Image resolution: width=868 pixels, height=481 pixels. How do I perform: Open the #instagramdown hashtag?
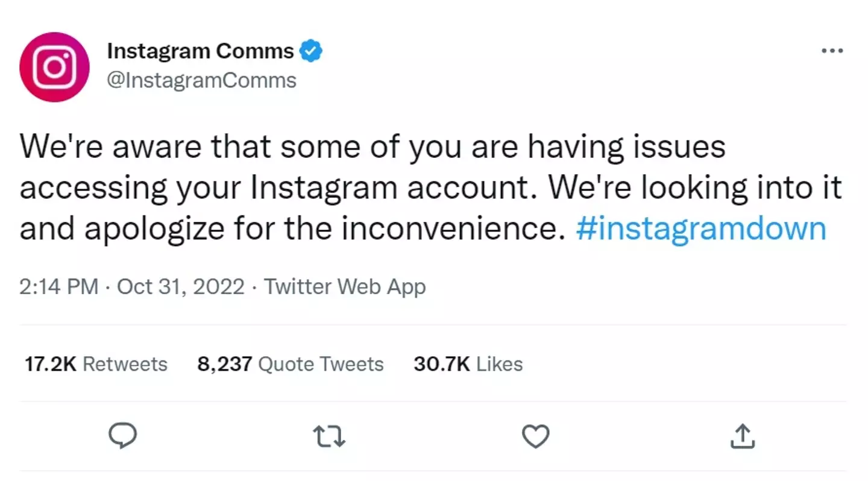pyautogui.click(x=700, y=229)
